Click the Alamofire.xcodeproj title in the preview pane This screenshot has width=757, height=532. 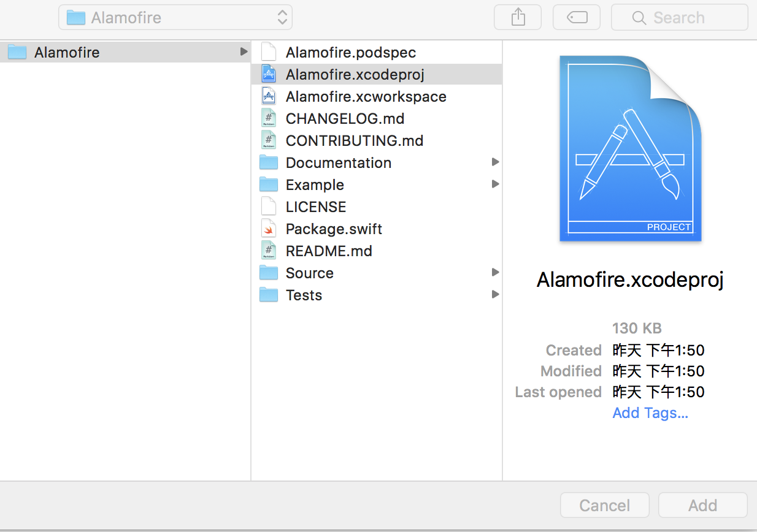tap(630, 279)
